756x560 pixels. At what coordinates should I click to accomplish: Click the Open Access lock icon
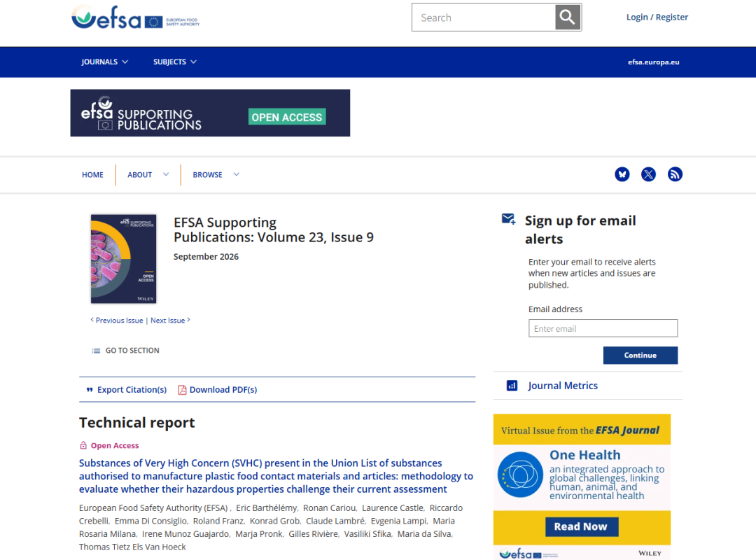click(83, 445)
